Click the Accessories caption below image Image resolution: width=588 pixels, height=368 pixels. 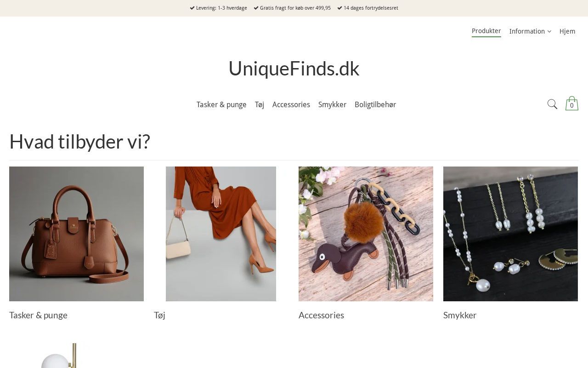tap(321, 315)
